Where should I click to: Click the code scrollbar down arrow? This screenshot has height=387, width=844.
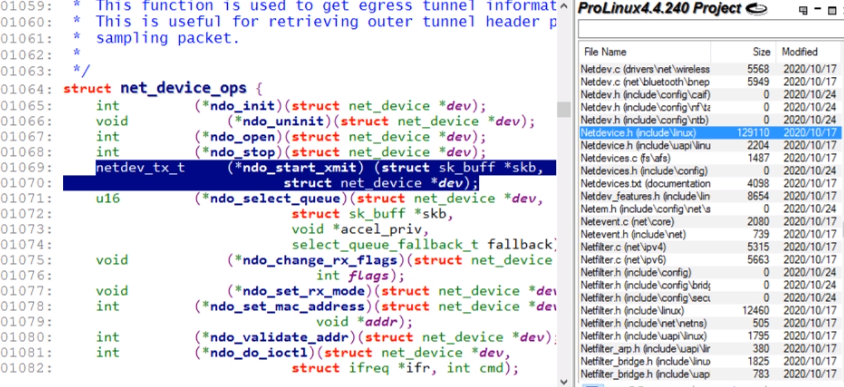(564, 381)
